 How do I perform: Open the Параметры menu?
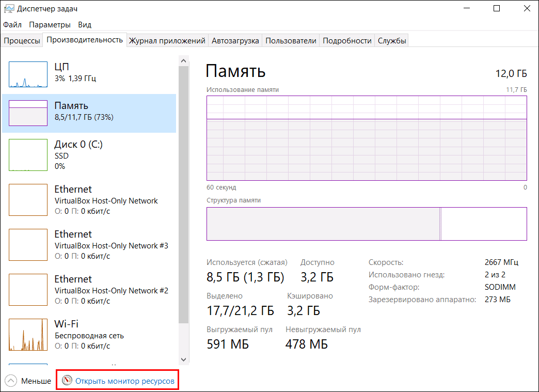(50, 25)
